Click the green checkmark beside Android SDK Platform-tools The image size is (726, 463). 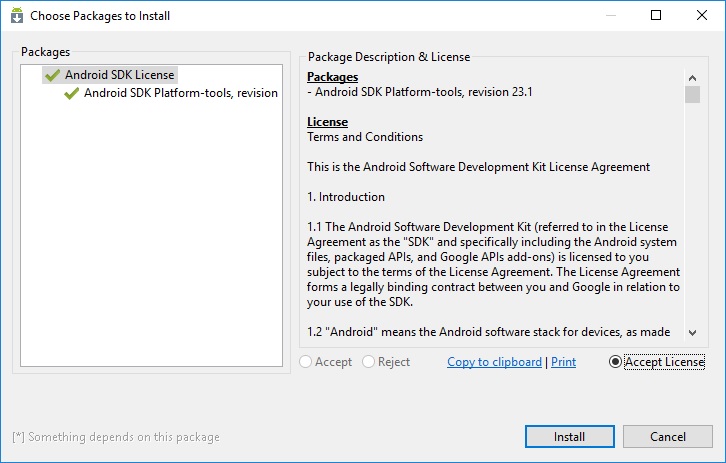coord(71,93)
